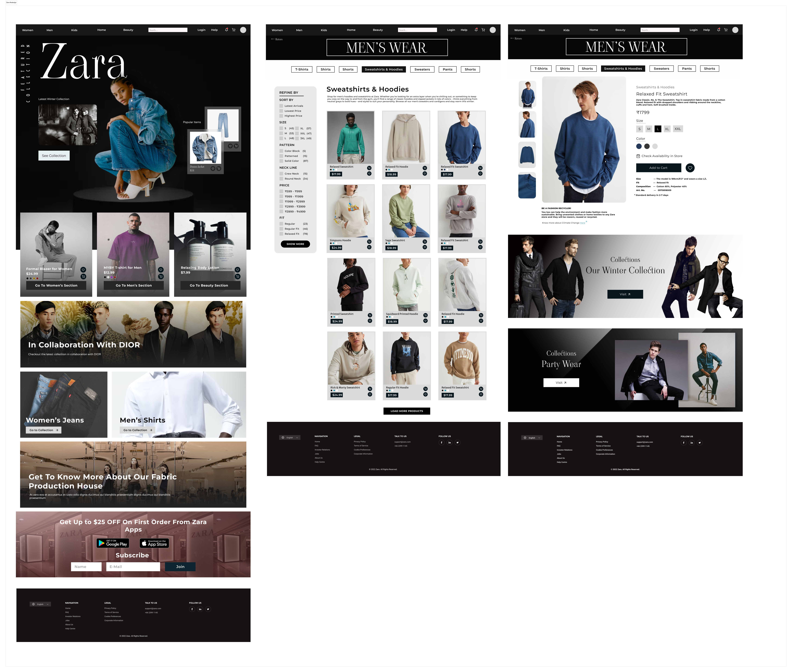Open the climate change Here link
The height and width of the screenshot is (672, 792).
(x=582, y=223)
